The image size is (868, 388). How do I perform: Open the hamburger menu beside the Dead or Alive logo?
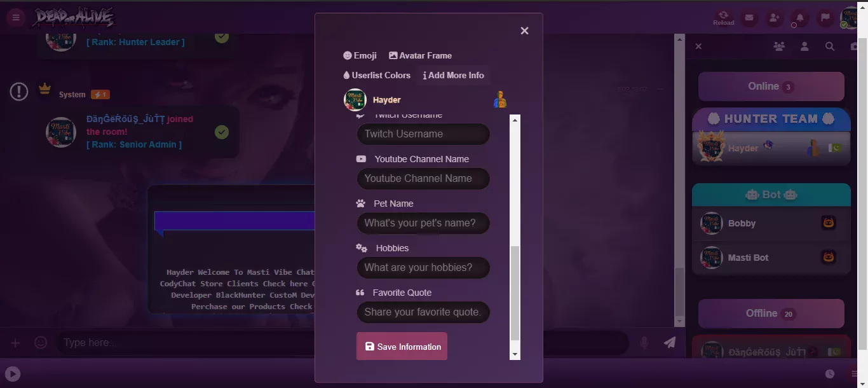click(x=16, y=18)
